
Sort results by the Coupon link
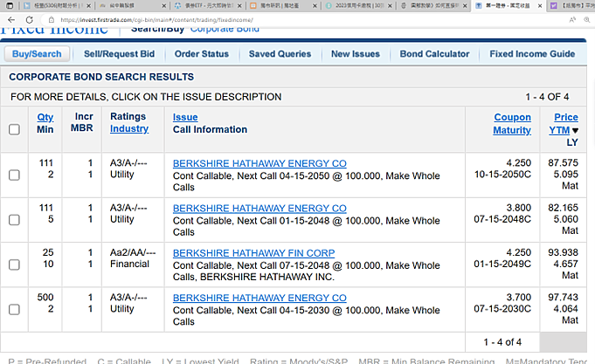click(512, 117)
